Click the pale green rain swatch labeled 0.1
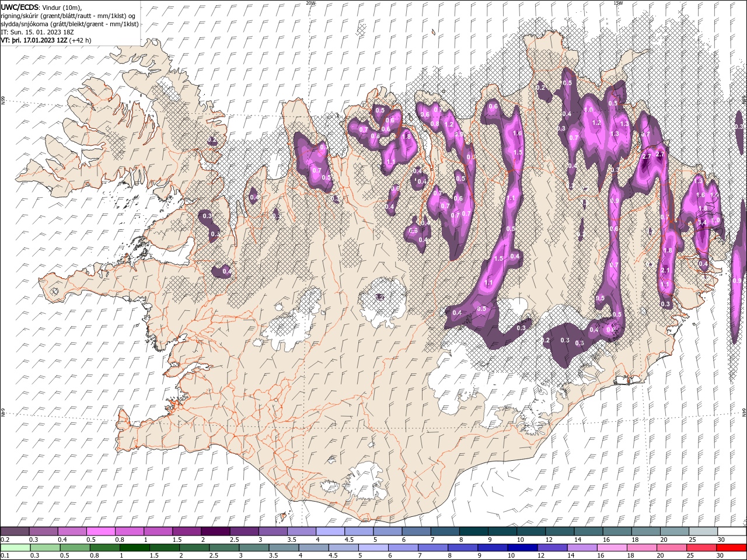 pos(15,547)
